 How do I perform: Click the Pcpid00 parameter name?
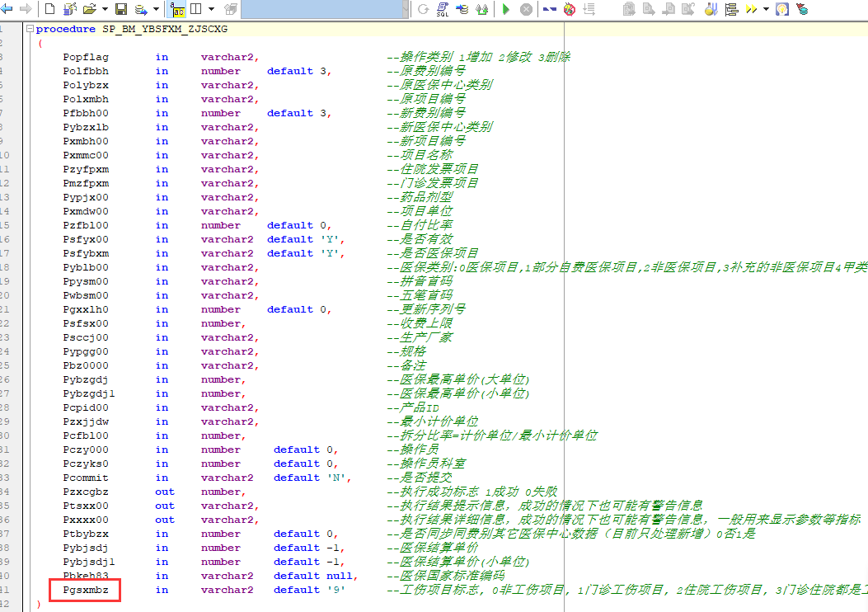click(86, 407)
